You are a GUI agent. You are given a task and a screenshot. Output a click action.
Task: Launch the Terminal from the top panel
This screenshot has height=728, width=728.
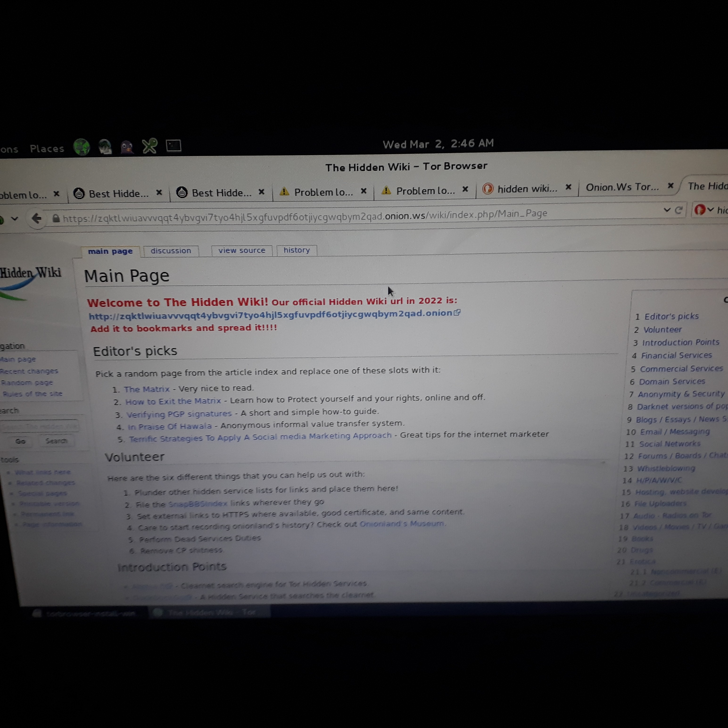point(174,145)
